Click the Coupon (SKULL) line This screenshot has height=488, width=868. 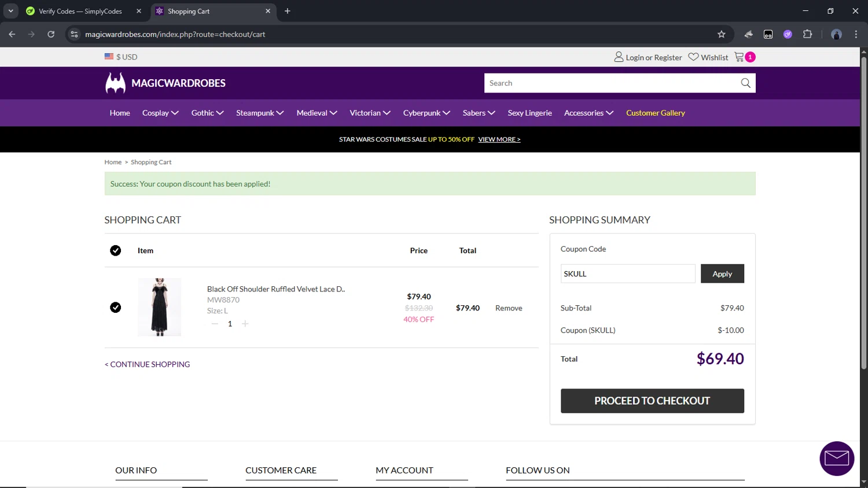pos(652,330)
